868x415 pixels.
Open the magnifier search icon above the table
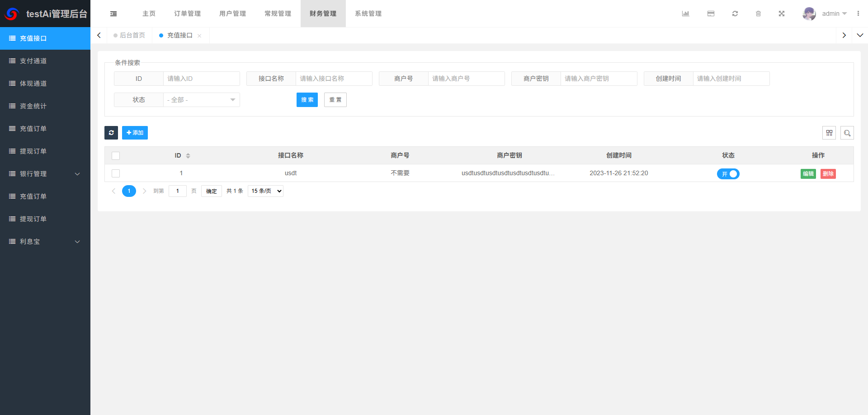click(847, 132)
